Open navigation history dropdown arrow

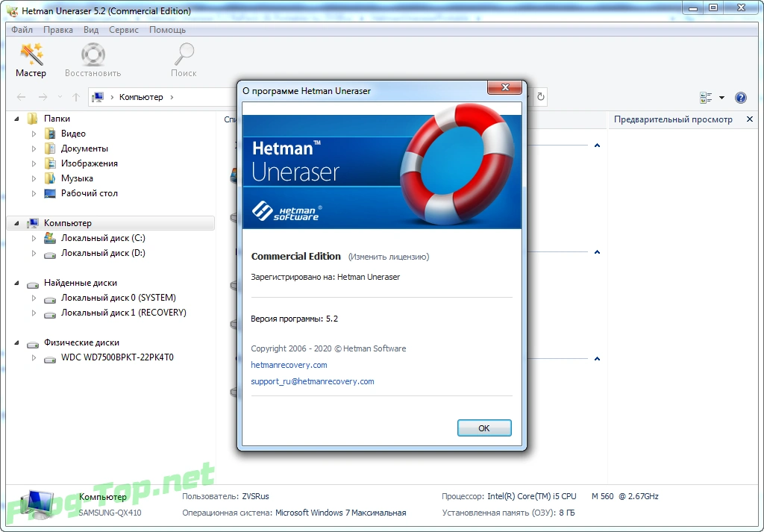pos(60,97)
